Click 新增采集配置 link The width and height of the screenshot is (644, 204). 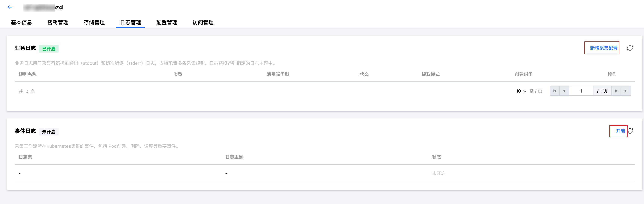tap(604, 48)
